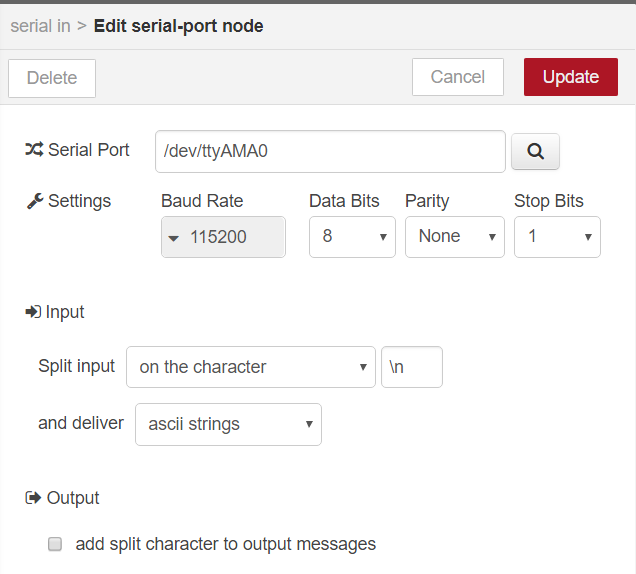
Task: Click the baud rate caret arrow
Action: [174, 238]
